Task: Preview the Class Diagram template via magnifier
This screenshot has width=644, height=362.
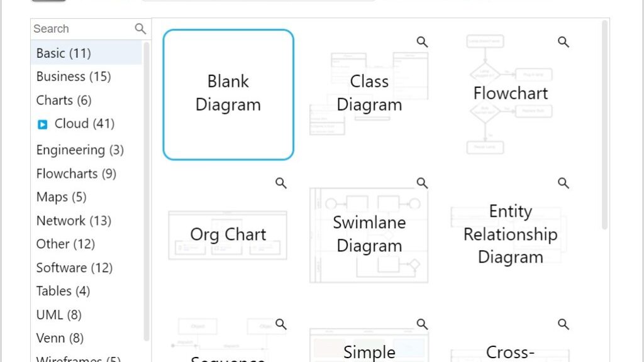Action: [422, 42]
